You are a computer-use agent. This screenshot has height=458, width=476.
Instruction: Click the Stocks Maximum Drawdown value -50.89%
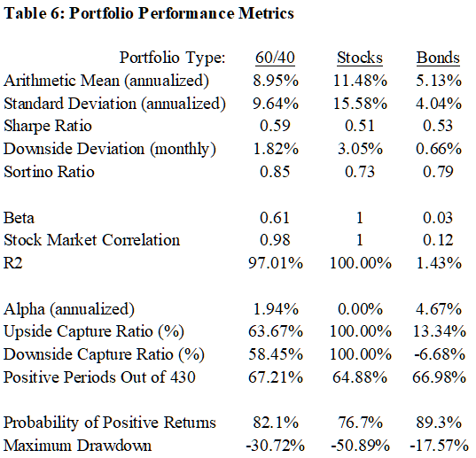click(x=361, y=446)
